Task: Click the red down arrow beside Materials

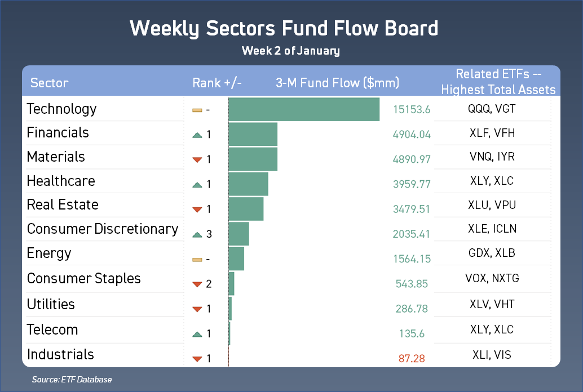Action: click(197, 160)
